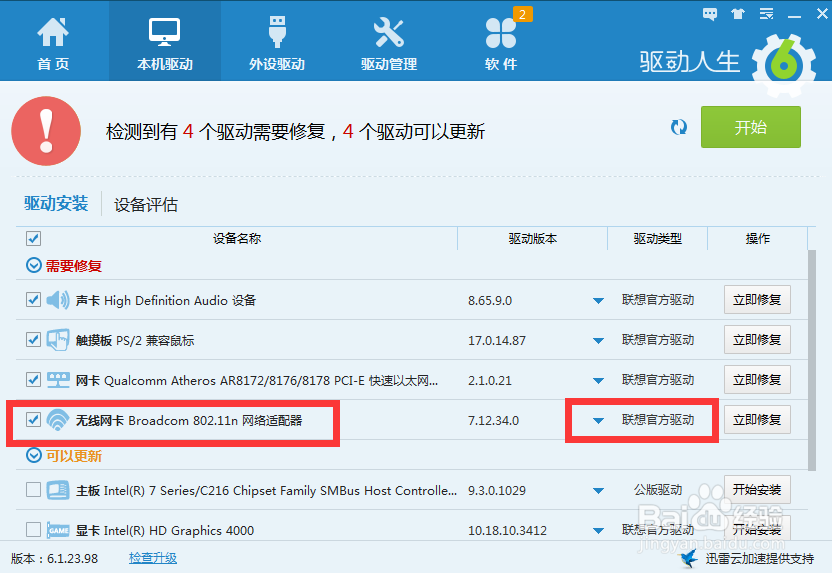The image size is (832, 573).
Task: Click 立即修复 for 无线网卡 Broadcom
Action: [x=757, y=420]
